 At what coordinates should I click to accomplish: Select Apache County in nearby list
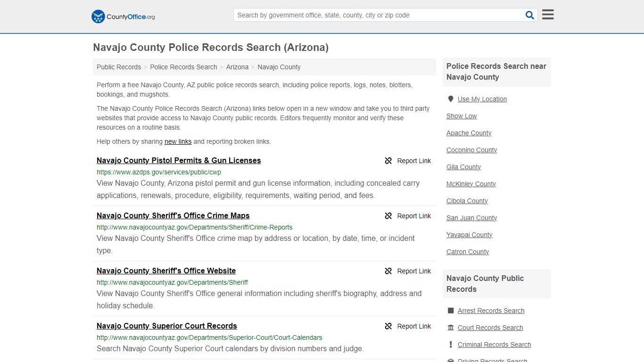[469, 133]
